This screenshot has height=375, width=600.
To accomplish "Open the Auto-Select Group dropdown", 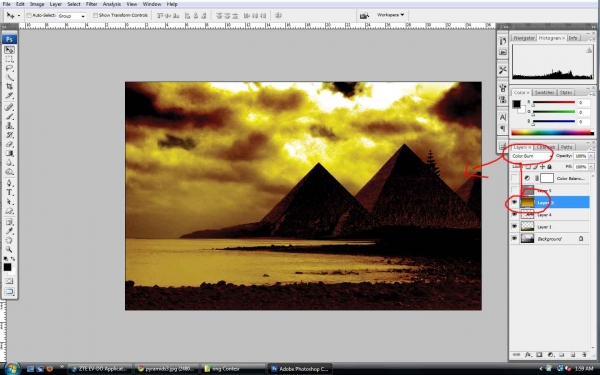I will click(72, 16).
